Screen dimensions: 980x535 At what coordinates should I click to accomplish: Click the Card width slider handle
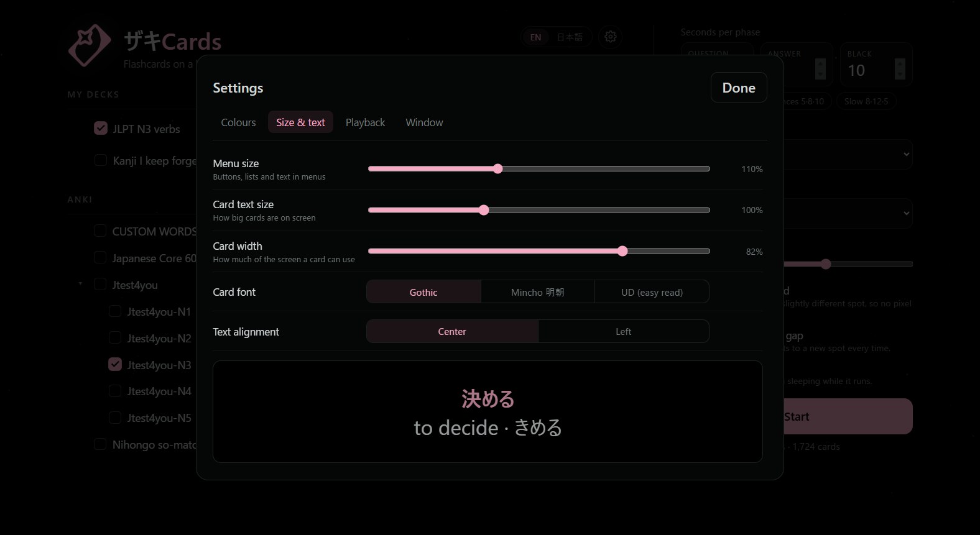click(x=622, y=251)
